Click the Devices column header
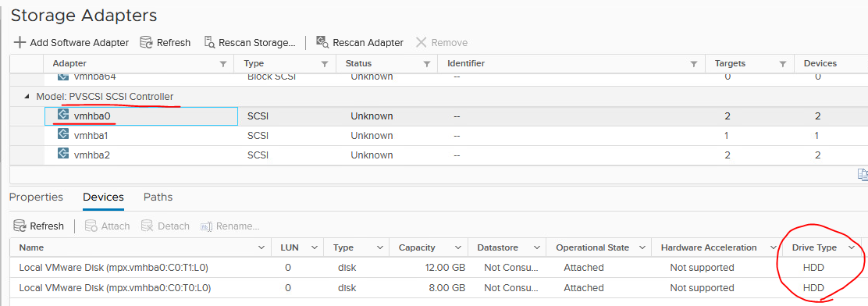The height and width of the screenshot is (306, 868). pos(820,64)
